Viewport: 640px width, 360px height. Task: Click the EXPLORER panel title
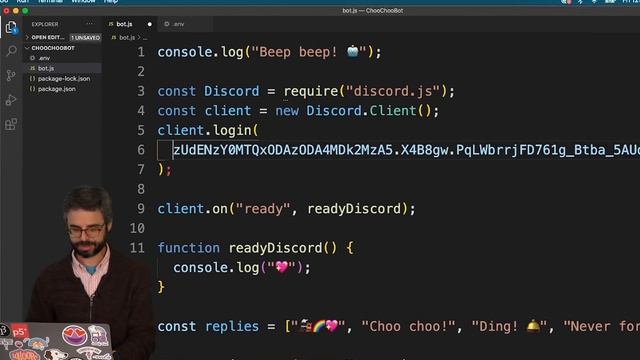click(45, 24)
